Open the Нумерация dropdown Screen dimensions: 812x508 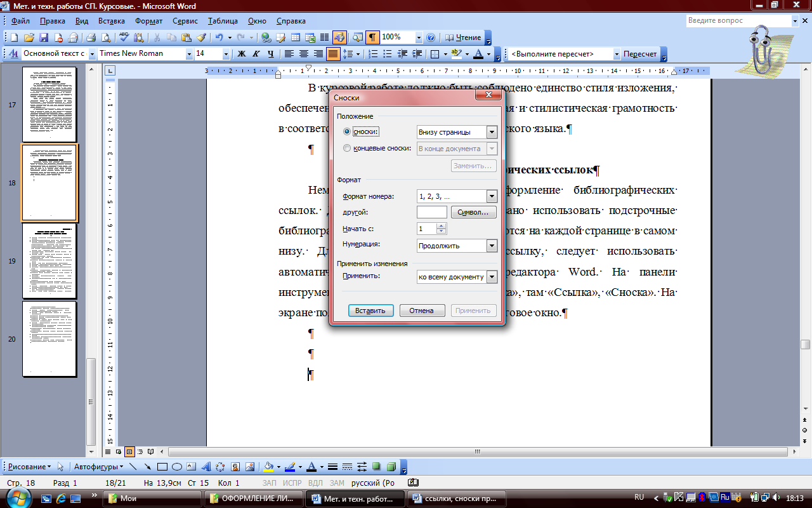492,246
